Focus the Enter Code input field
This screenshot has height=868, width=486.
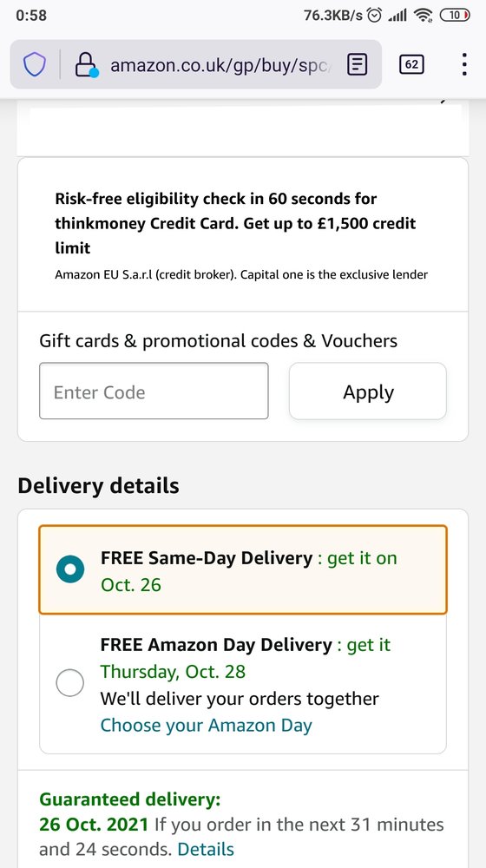(x=154, y=391)
